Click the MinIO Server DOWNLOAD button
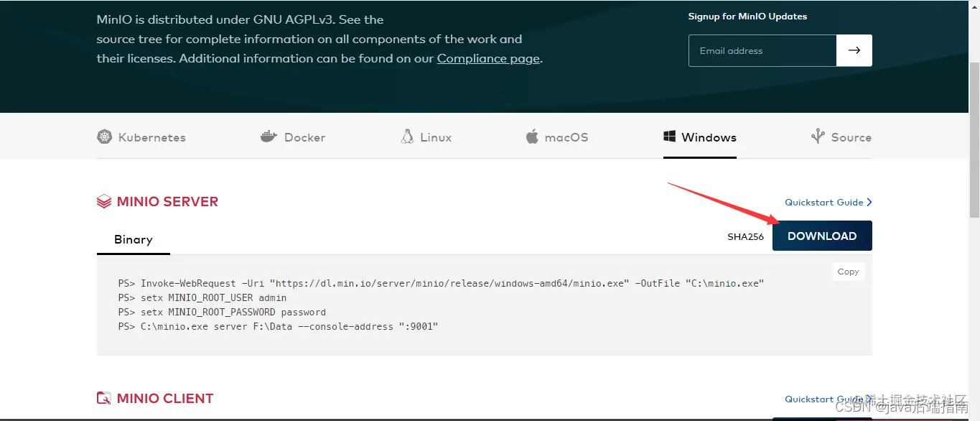 822,236
